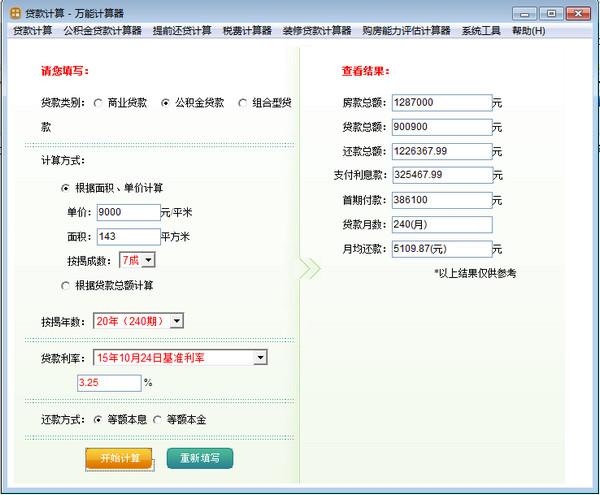Click the 重新填写 reset button
This screenshot has width=600, height=495.
click(x=200, y=458)
